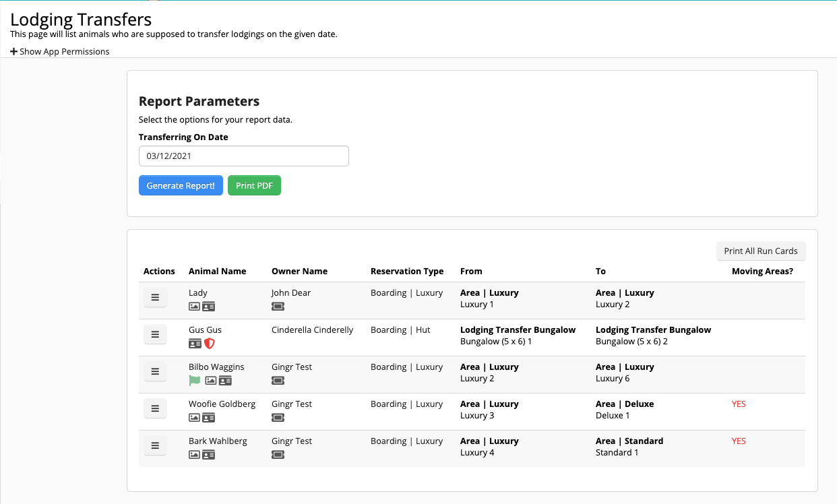Click the YES in Woofie Goldberg row
Viewport: 837px width, 504px height.
click(x=739, y=404)
